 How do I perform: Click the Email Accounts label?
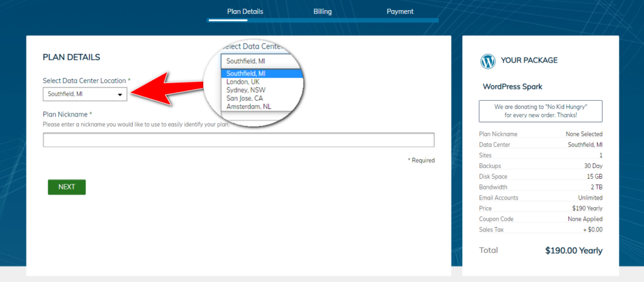pos(499,198)
